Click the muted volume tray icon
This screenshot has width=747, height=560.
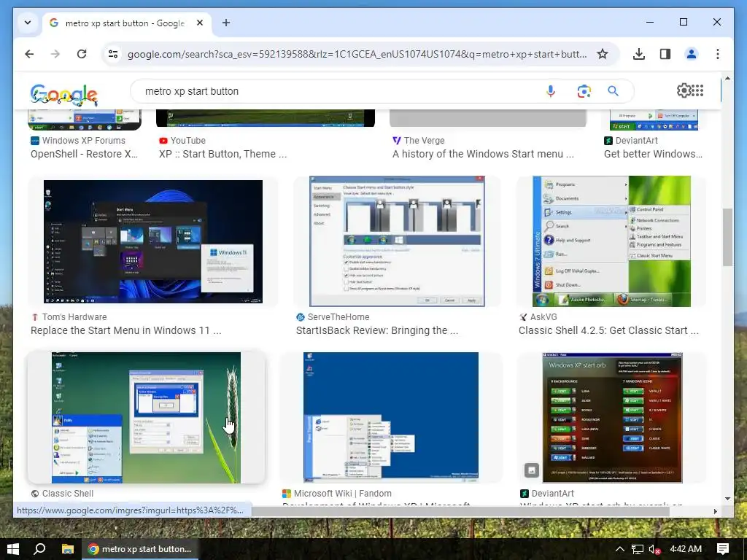tap(654, 550)
